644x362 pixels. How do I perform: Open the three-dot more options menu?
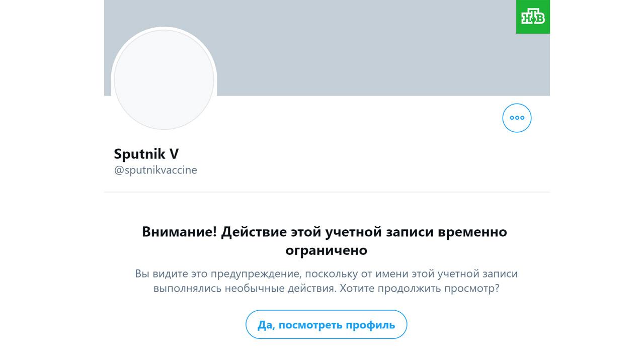click(x=517, y=118)
